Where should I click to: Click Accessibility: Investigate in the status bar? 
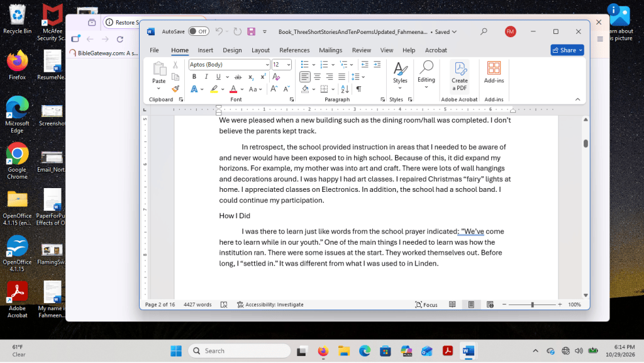[x=270, y=304]
